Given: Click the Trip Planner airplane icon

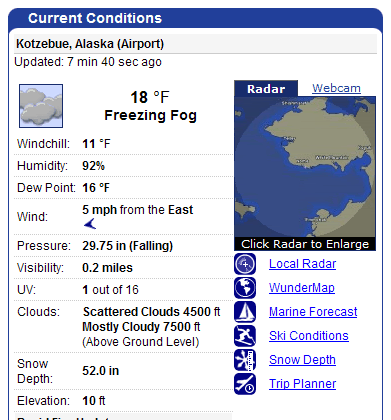Looking at the screenshot, I should (x=245, y=384).
